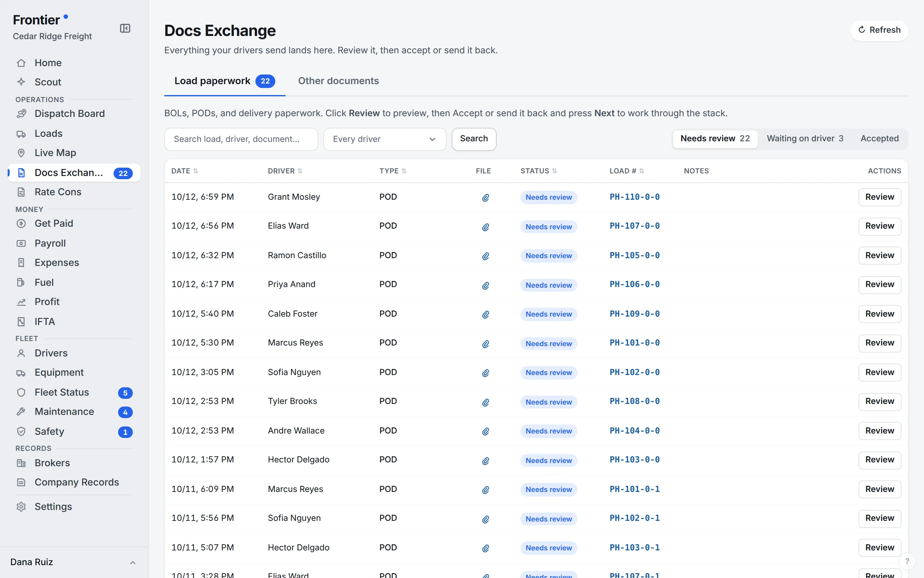Open Safety page in sidebar

pyautogui.click(x=74, y=432)
